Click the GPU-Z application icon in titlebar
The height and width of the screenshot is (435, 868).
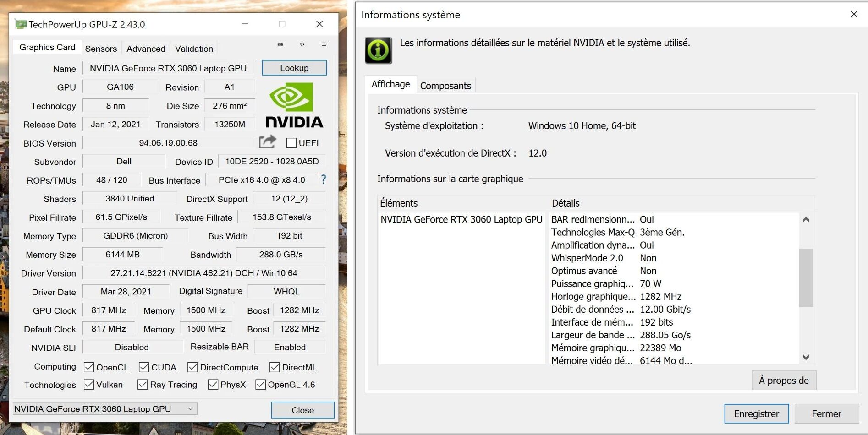[22, 24]
